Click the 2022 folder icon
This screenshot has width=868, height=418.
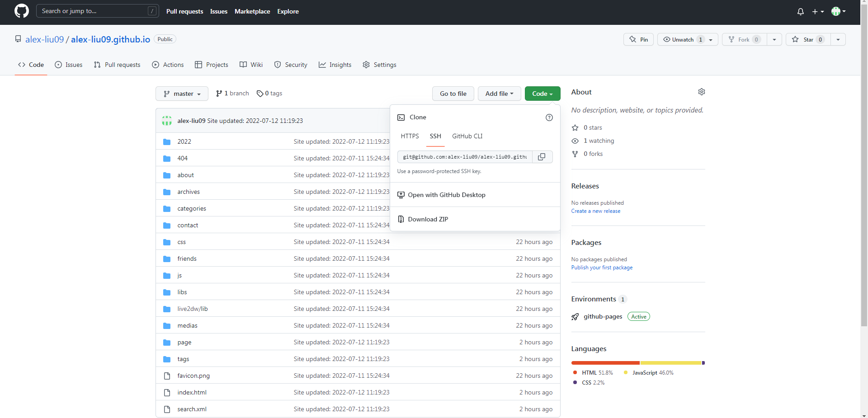167,142
